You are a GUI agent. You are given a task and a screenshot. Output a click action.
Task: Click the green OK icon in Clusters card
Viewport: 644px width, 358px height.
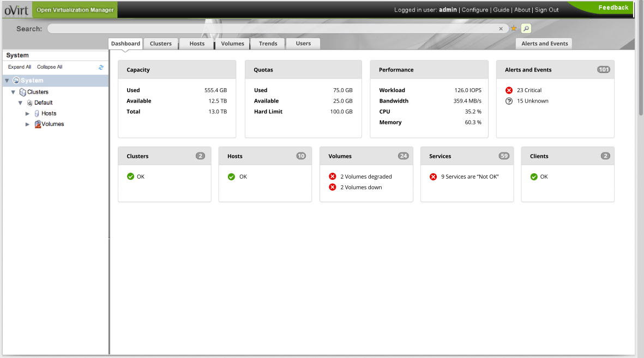[130, 177]
